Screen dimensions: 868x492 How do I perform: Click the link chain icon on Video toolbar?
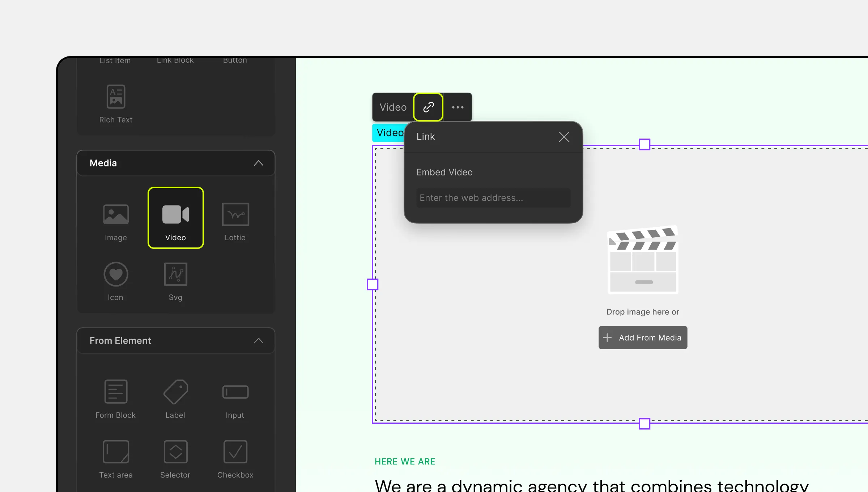tap(428, 107)
